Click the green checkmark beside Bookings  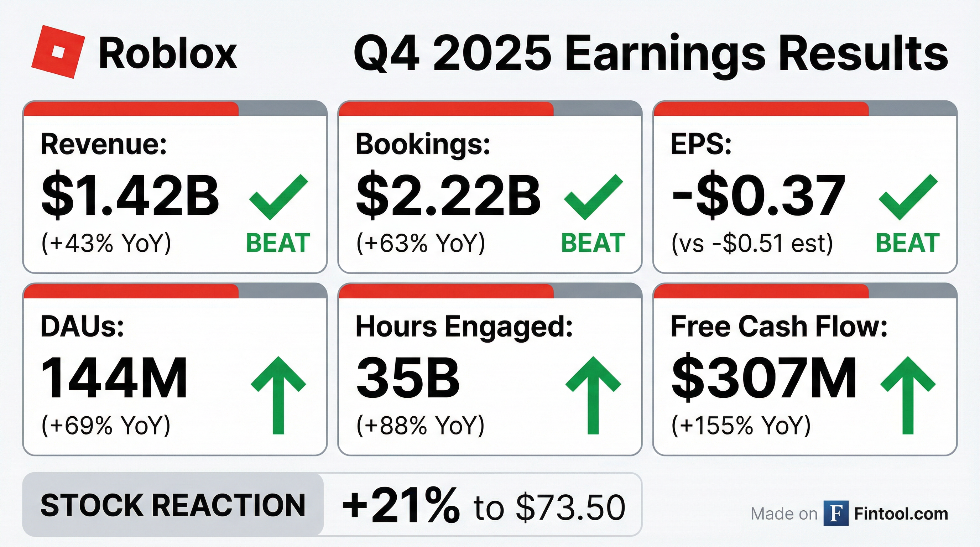tap(593, 197)
